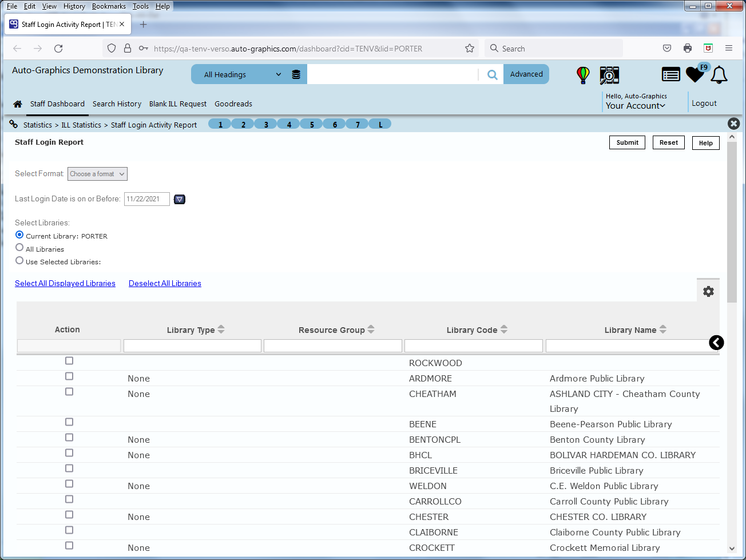Check the ROCKWOOD row checkbox
Viewport: 746px width, 560px height.
[x=69, y=361]
